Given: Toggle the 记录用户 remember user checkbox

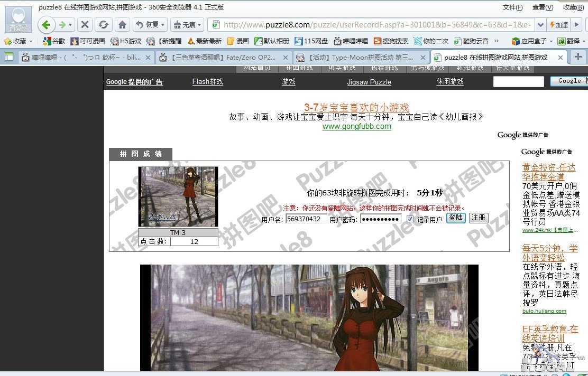Looking at the screenshot, I should 410,219.
